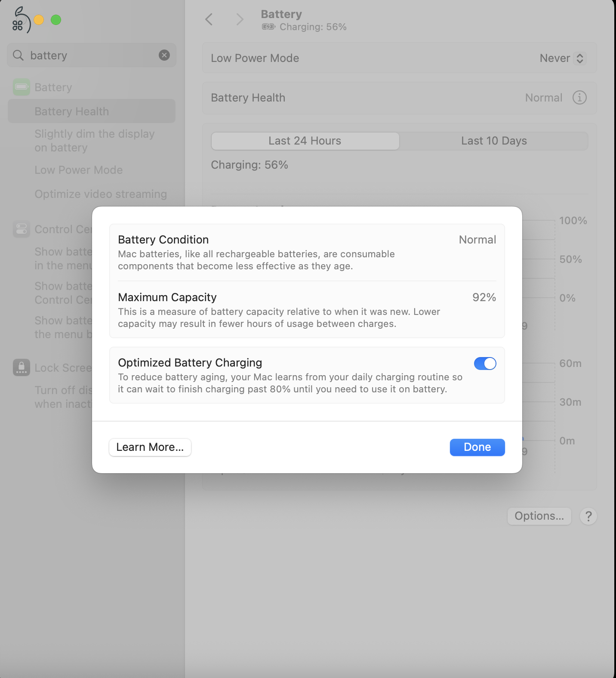Click the 100% graph axis label
This screenshot has height=678, width=616.
coord(573,221)
